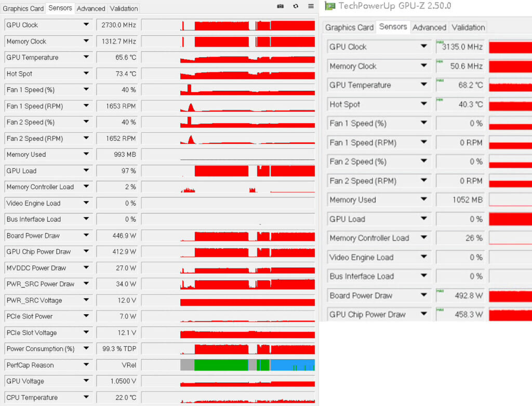Screen dimensions: 532x406
Task: Switch to Graphics Card tab in left window
Action: tap(23, 8)
